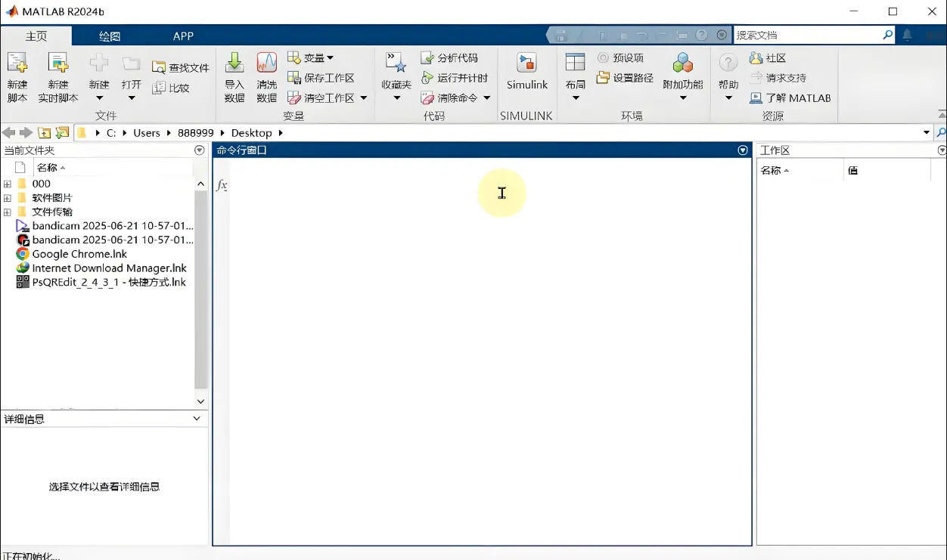Expand the 文件传输 folder

tap(8, 212)
